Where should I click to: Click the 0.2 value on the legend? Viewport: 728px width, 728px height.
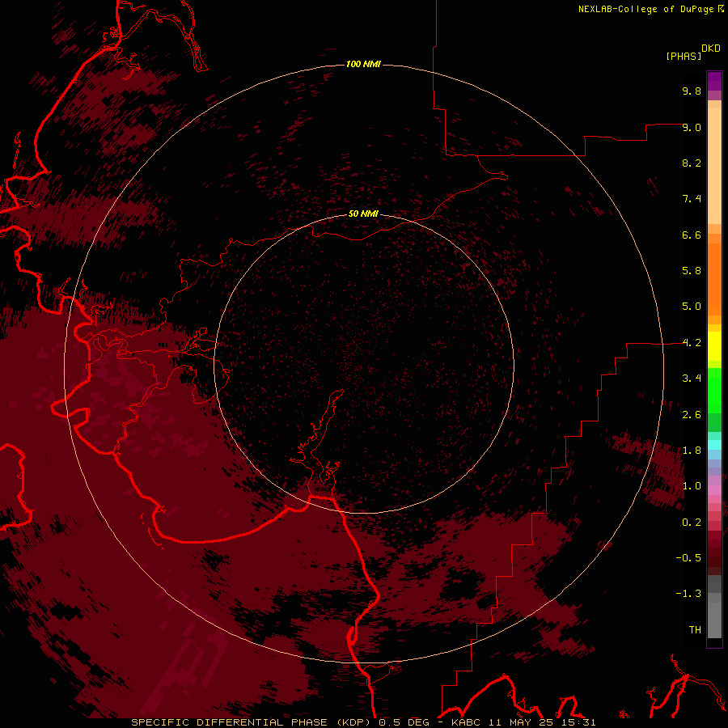click(692, 523)
